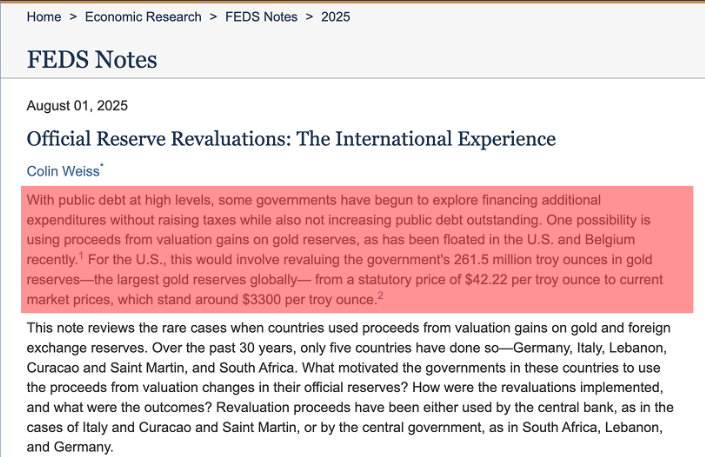Click the August 01, 2025 date
The height and width of the screenshot is (457, 705).
[x=77, y=106]
